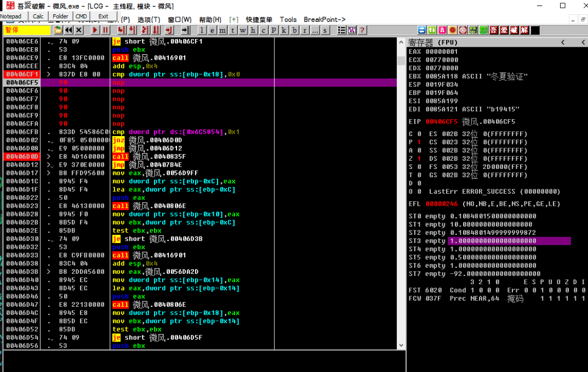Click the open file folder icon
588x372 pixels.
click(x=58, y=30)
